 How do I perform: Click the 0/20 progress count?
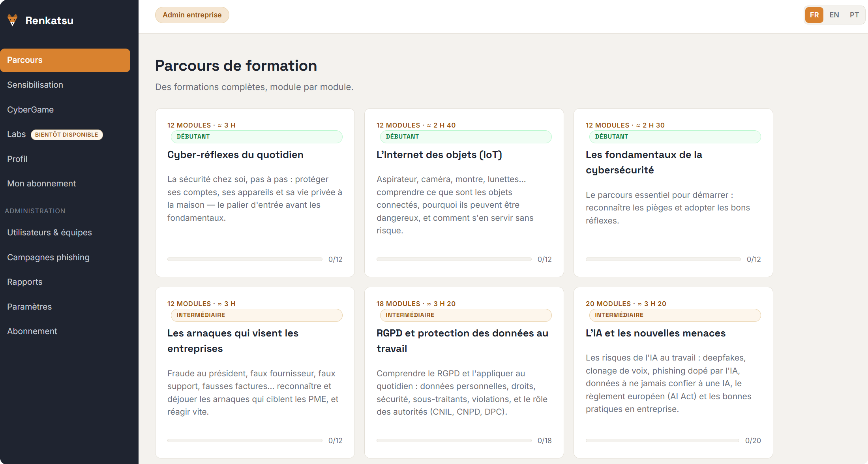click(753, 441)
